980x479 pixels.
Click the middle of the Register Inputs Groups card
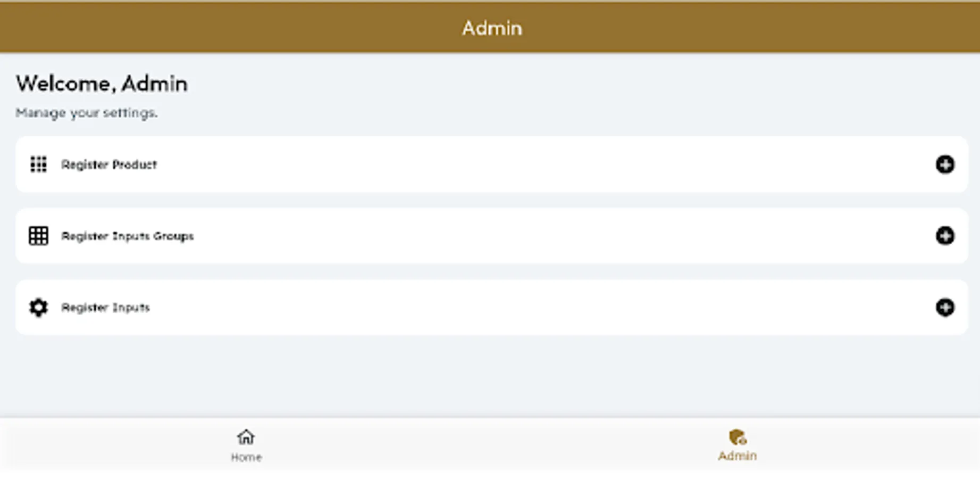tap(491, 236)
